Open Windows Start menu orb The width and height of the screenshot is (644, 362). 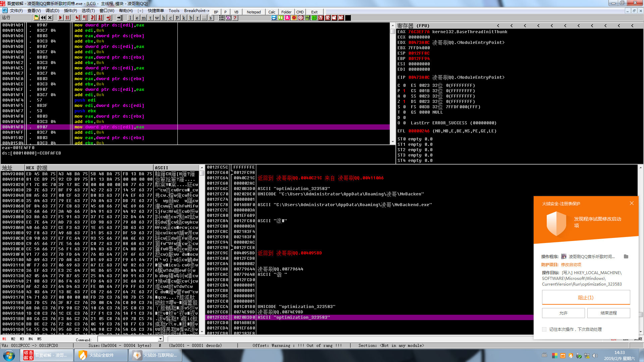coord(9,355)
